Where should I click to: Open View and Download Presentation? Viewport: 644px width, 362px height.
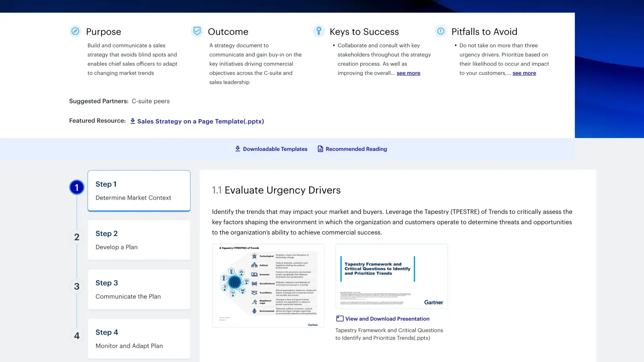(387, 319)
